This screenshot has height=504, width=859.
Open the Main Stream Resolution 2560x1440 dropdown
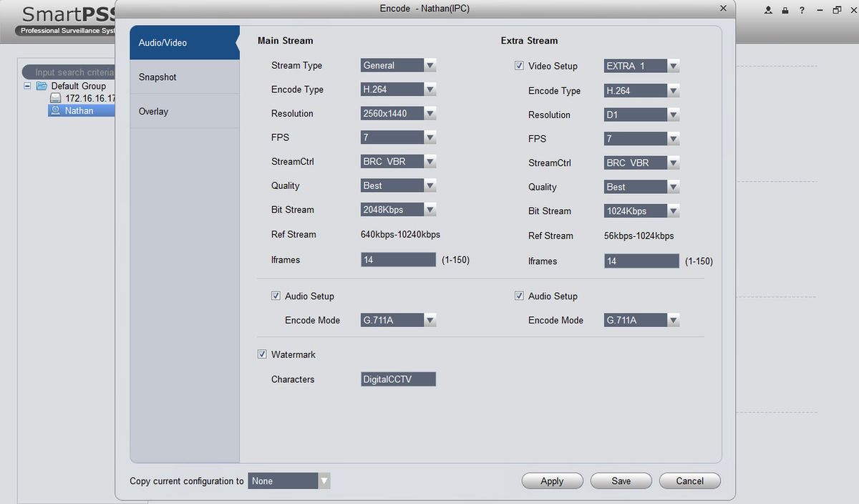(x=399, y=113)
